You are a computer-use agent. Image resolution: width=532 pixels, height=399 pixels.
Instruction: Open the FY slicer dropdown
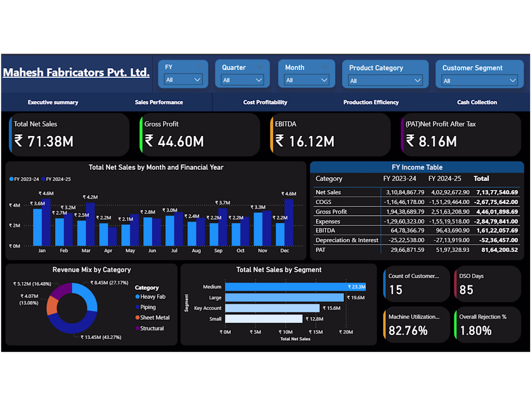click(x=183, y=80)
